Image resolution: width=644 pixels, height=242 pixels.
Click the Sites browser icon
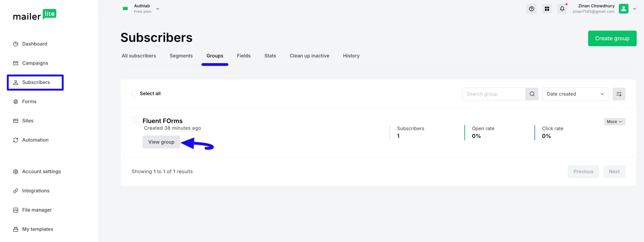click(16, 121)
